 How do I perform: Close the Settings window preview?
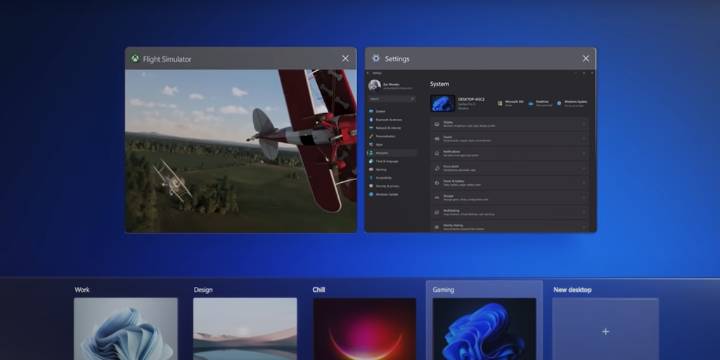(585, 58)
